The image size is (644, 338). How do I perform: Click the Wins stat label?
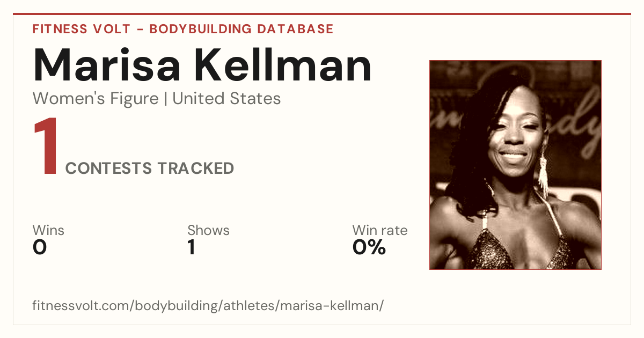[48, 230]
